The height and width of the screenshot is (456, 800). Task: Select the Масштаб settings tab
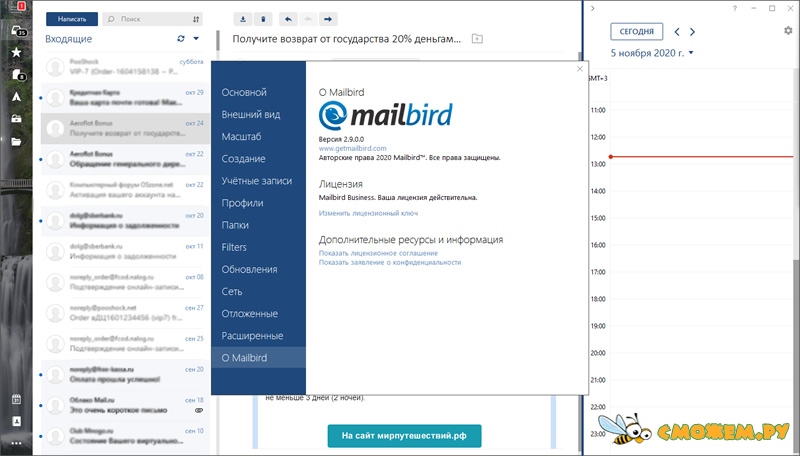coord(258,137)
